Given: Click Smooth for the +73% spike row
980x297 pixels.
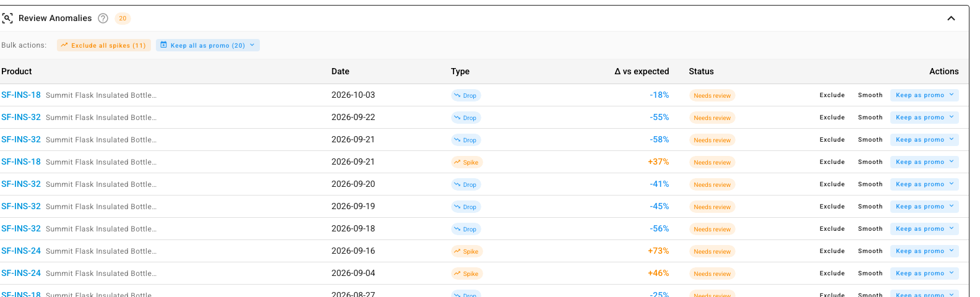Looking at the screenshot, I should pos(870,251).
